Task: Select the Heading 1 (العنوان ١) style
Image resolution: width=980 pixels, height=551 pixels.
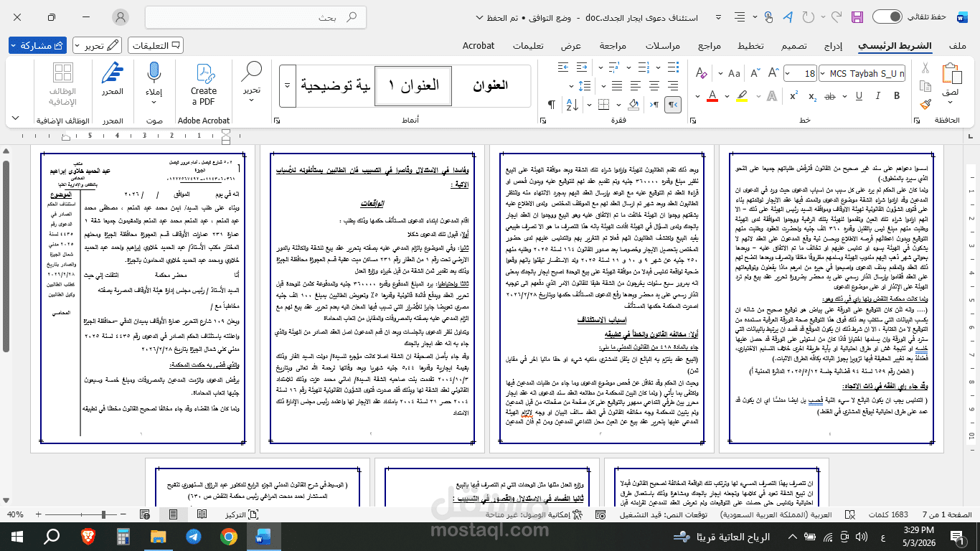Action: (x=413, y=85)
